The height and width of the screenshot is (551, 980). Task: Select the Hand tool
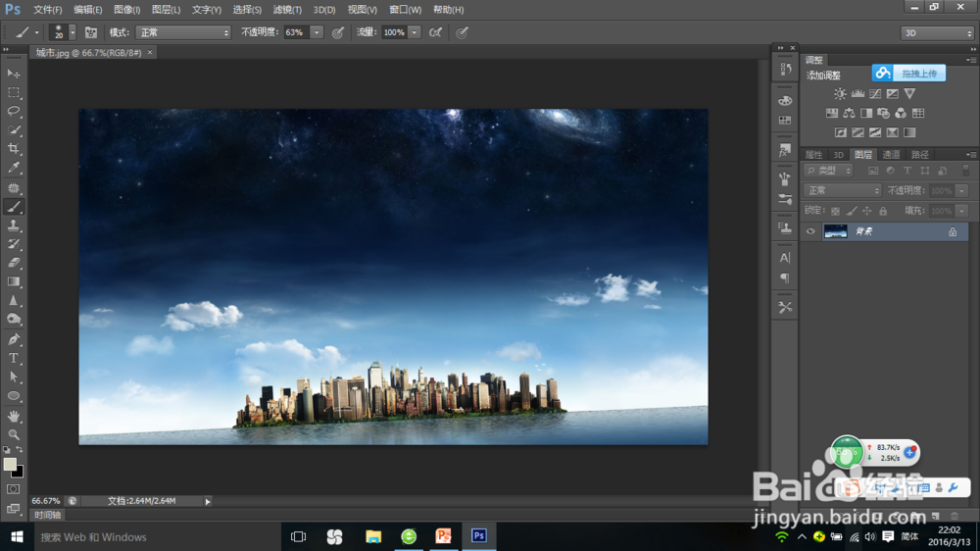pyautogui.click(x=14, y=416)
